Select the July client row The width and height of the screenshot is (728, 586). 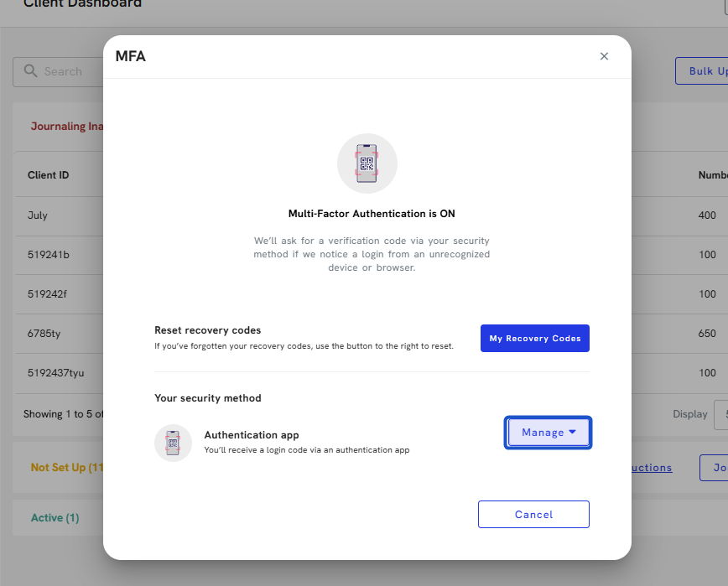(x=38, y=215)
